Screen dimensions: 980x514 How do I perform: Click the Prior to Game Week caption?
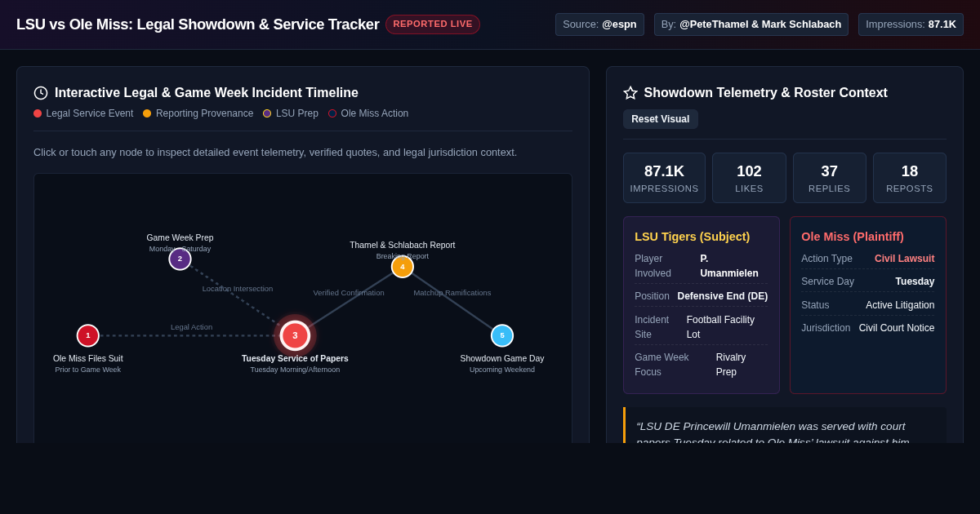coord(88,370)
